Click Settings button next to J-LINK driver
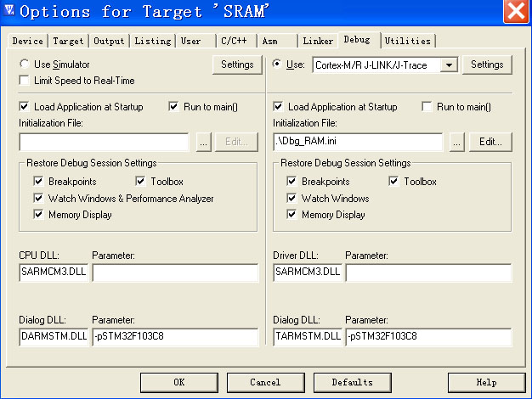The image size is (532, 399). pyautogui.click(x=487, y=65)
